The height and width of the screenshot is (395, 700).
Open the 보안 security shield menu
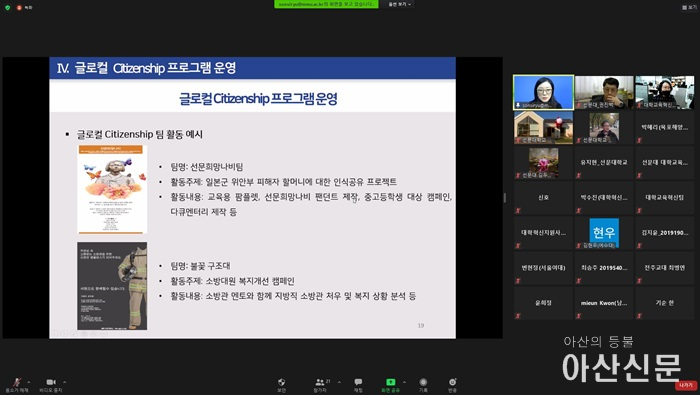tap(281, 385)
